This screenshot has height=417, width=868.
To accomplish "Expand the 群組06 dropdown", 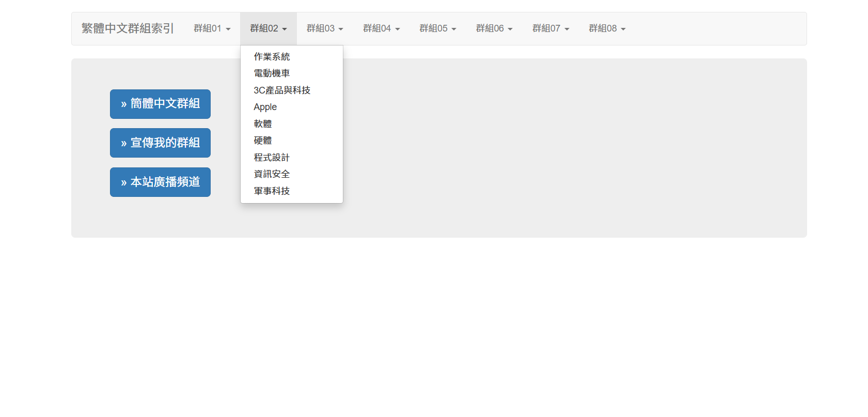I will click(494, 28).
